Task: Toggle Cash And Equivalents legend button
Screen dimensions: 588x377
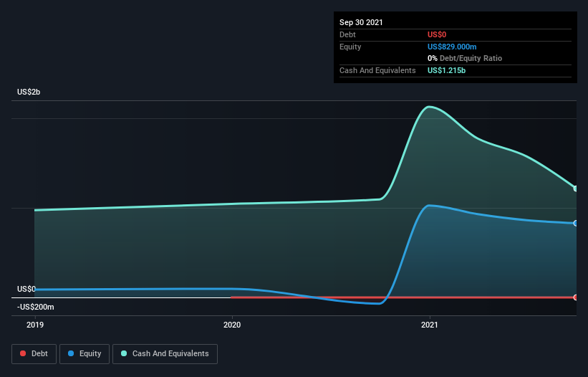Action: click(x=165, y=354)
